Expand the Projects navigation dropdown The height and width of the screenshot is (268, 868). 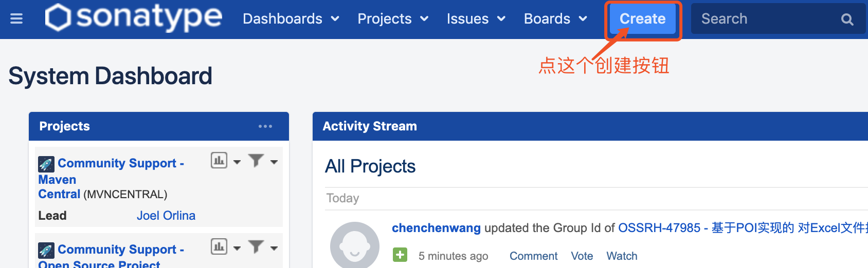click(x=393, y=19)
